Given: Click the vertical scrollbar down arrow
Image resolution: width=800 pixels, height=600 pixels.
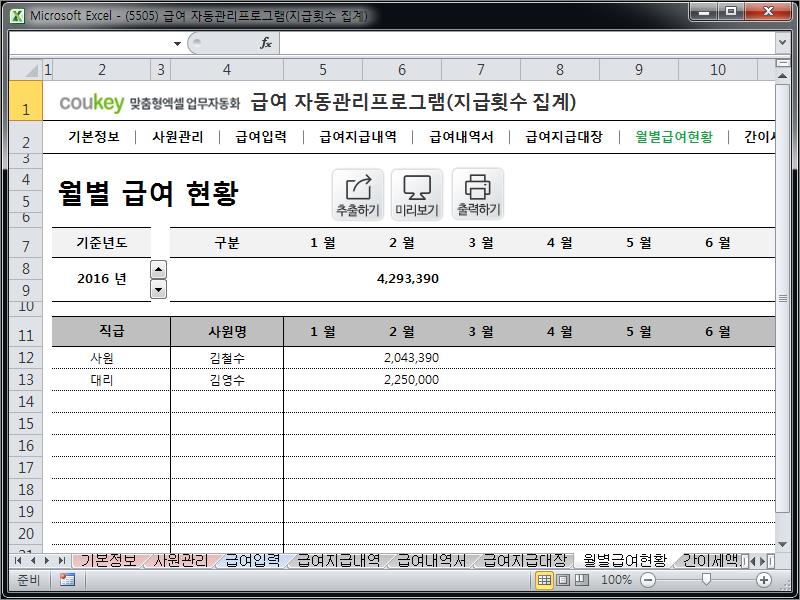Looking at the screenshot, I should [x=782, y=545].
